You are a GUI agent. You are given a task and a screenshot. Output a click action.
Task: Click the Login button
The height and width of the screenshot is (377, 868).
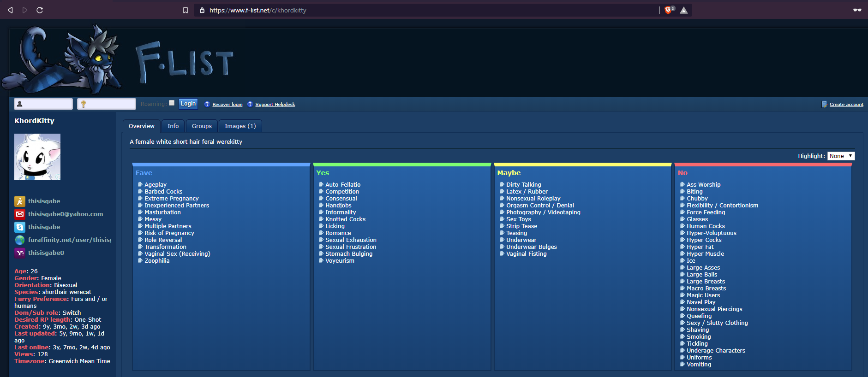click(x=188, y=104)
